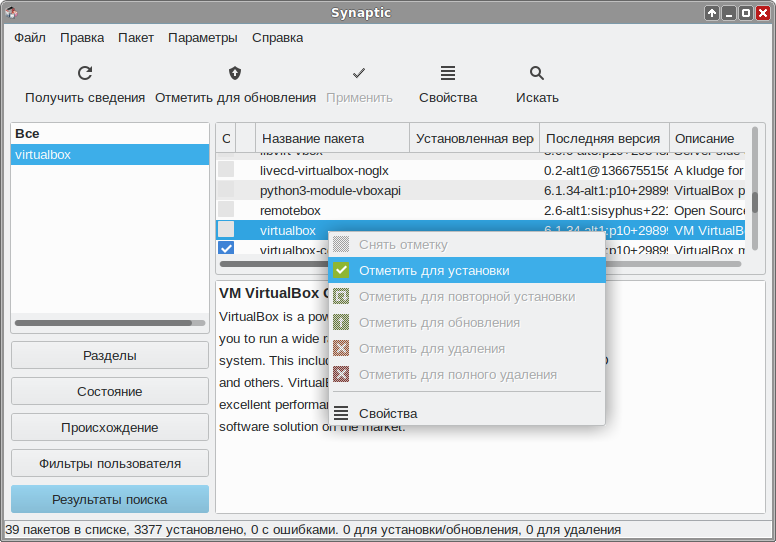Click the grey Снять отметку icon
Image resolution: width=776 pixels, height=542 pixels.
341,244
